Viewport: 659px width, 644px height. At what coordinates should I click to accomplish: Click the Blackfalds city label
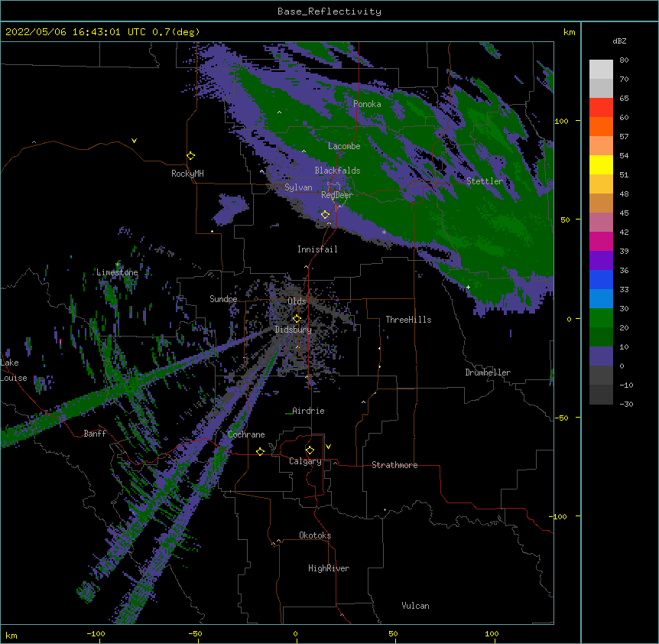[x=337, y=171]
